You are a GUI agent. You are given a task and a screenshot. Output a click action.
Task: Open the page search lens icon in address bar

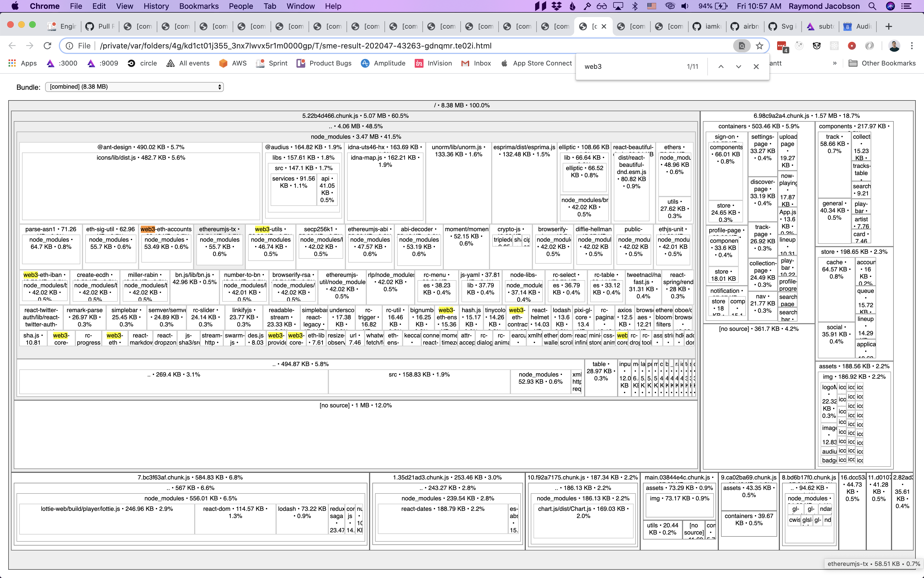741,46
